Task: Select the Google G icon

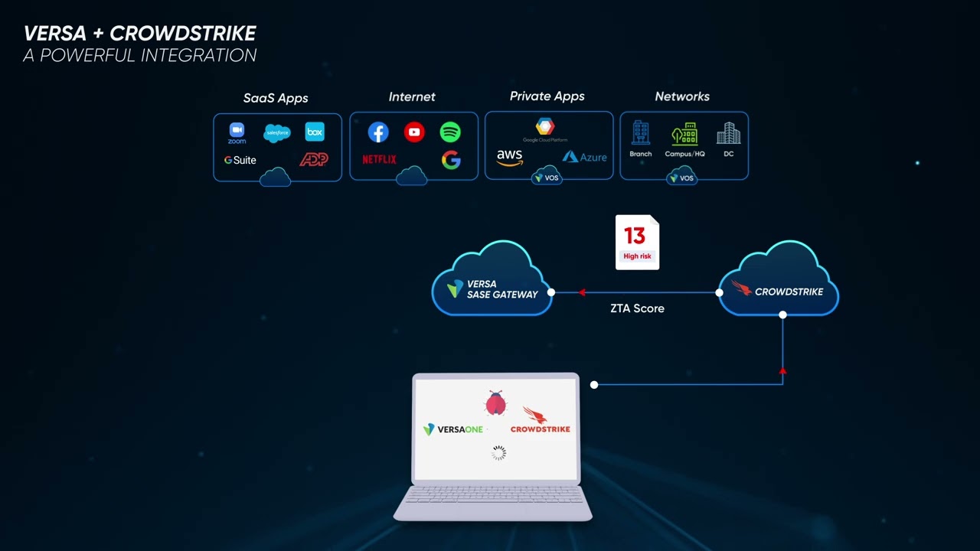Action: tap(451, 160)
